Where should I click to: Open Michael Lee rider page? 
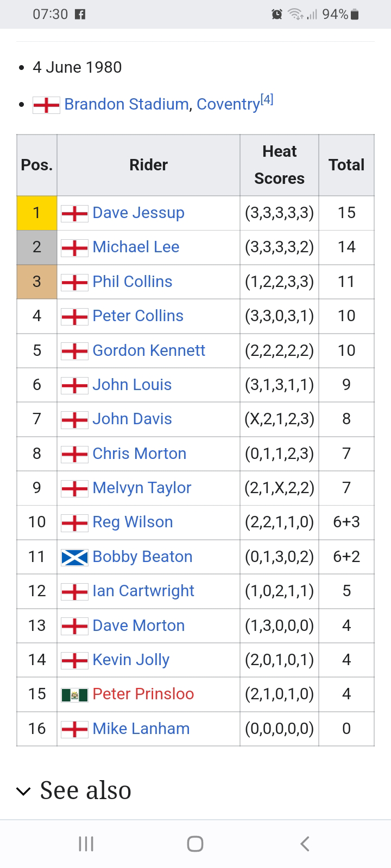136,247
